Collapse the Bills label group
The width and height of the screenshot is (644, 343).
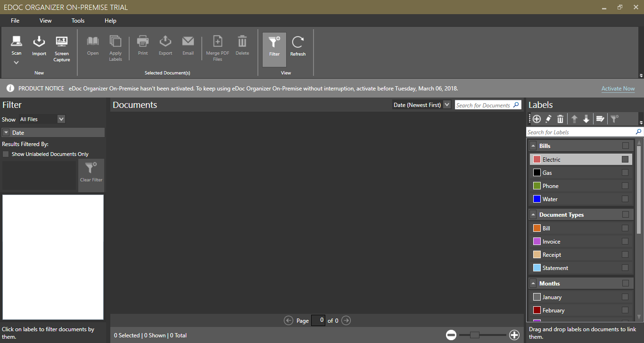533,146
